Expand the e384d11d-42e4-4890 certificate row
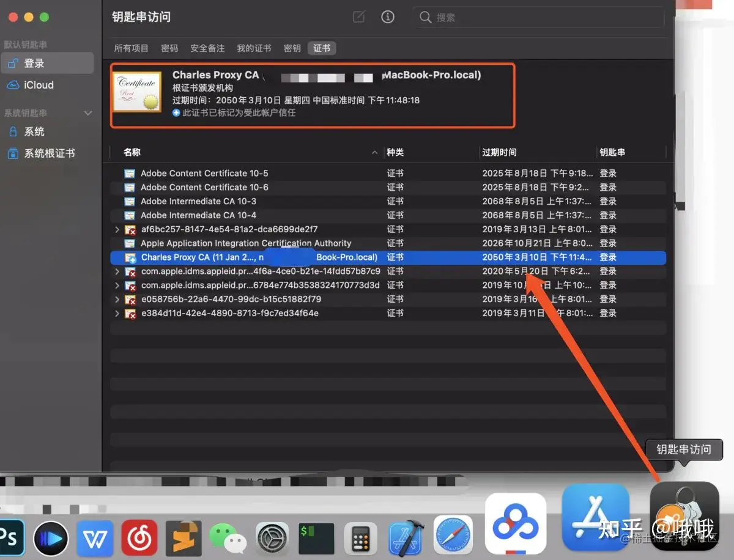This screenshot has height=560, width=734. 117,313
